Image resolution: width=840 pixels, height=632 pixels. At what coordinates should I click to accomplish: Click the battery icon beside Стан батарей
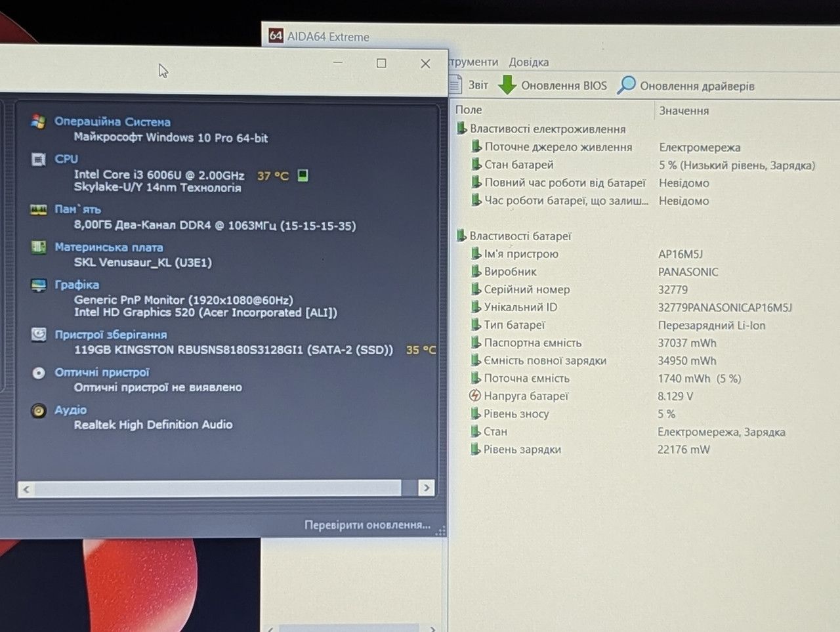[476, 164]
